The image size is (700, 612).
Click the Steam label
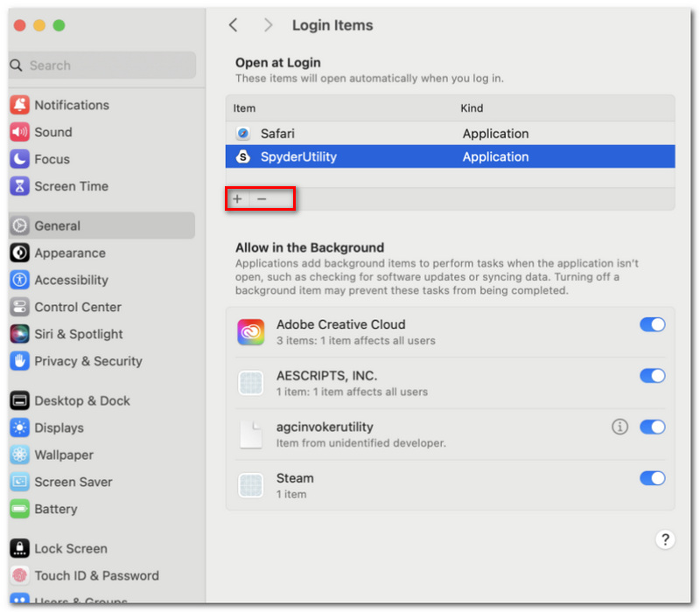point(295,478)
